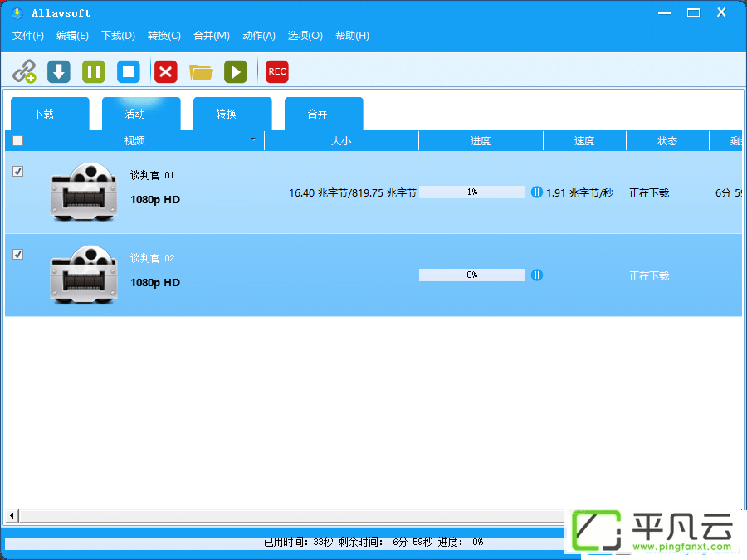Delete task with red X icon
Image resolution: width=747 pixels, height=560 pixels.
pos(166,72)
